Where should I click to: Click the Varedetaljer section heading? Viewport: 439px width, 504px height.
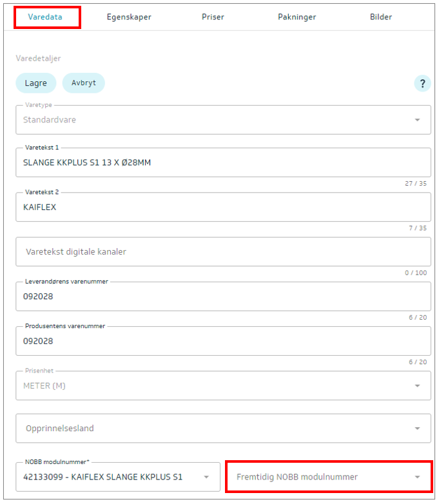pos(38,59)
